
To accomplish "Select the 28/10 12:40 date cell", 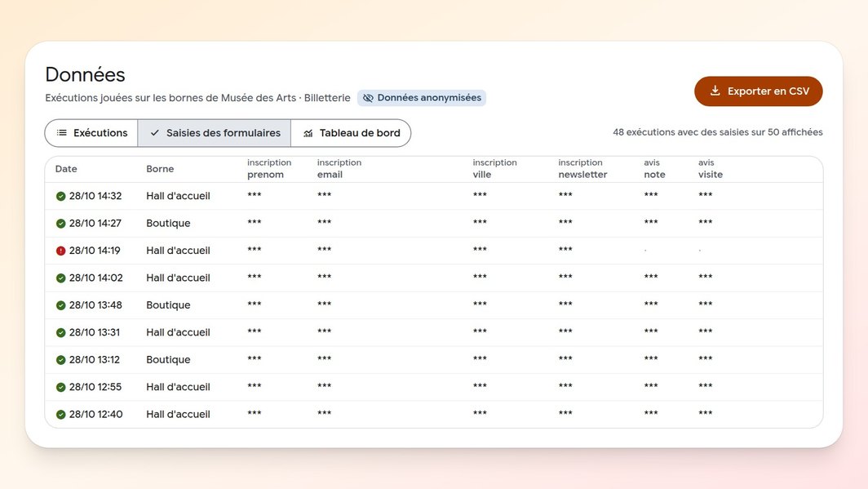I will [95, 414].
